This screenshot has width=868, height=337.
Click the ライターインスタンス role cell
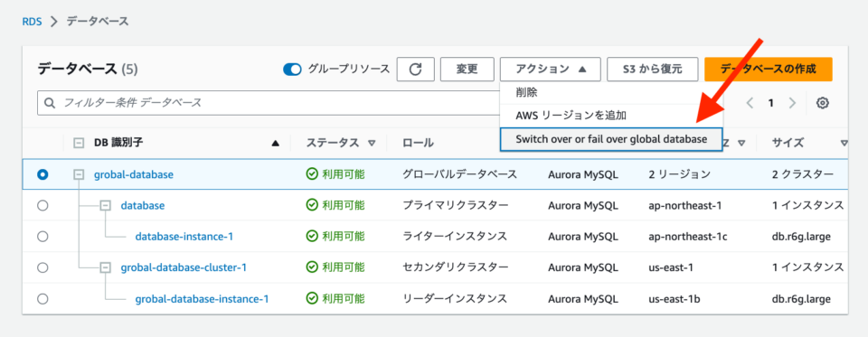(455, 237)
